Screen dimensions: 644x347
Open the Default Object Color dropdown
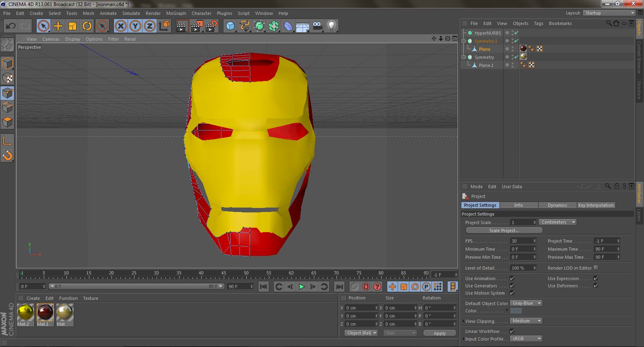526,303
